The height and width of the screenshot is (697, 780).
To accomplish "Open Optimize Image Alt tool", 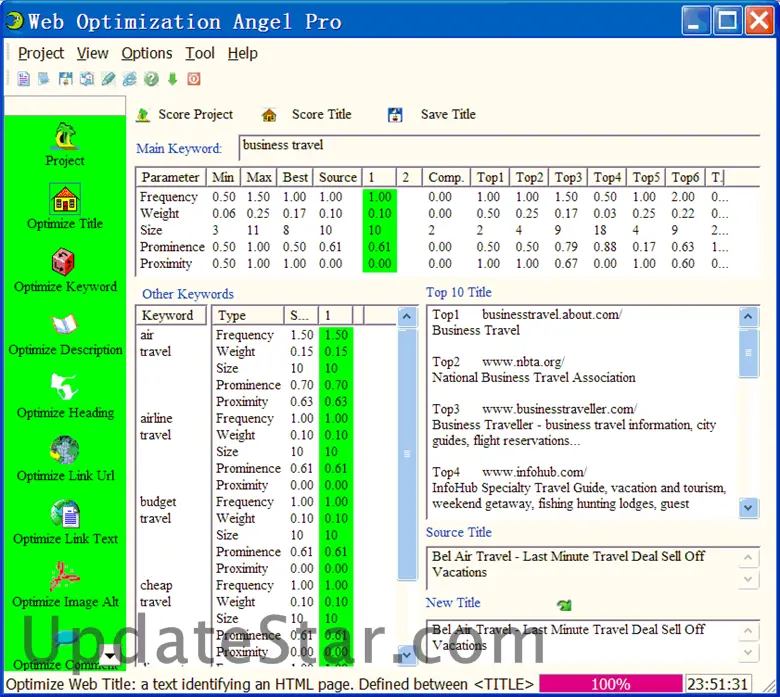I will 65,585.
